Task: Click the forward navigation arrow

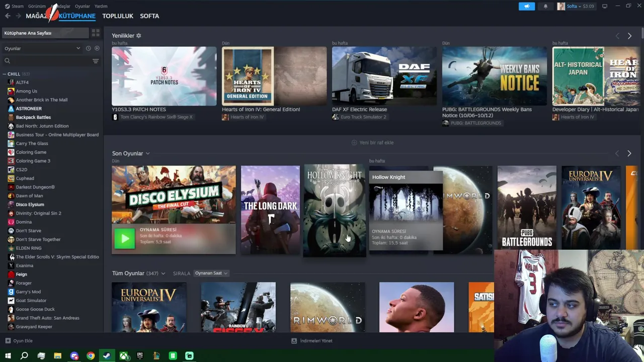Action: point(19,16)
